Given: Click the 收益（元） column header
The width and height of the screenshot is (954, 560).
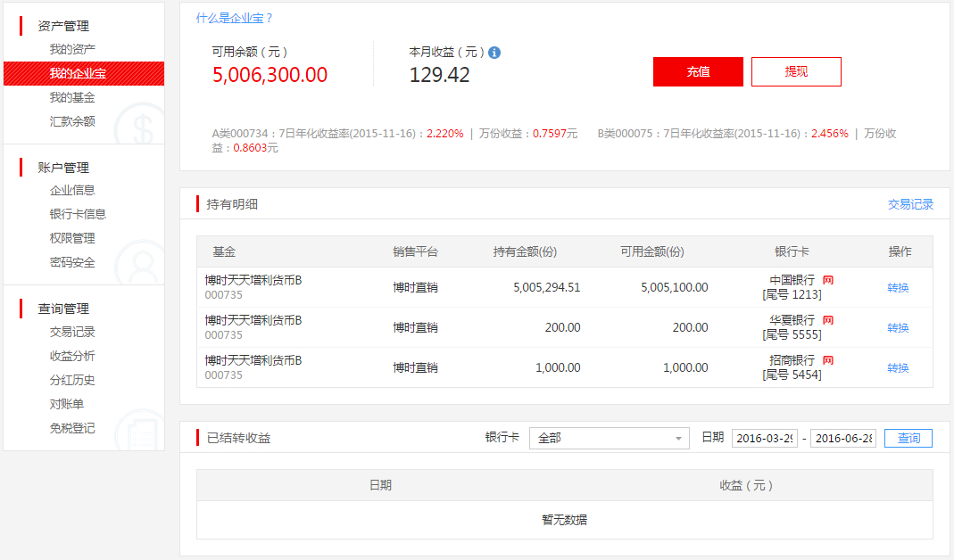Looking at the screenshot, I should coord(746,485).
